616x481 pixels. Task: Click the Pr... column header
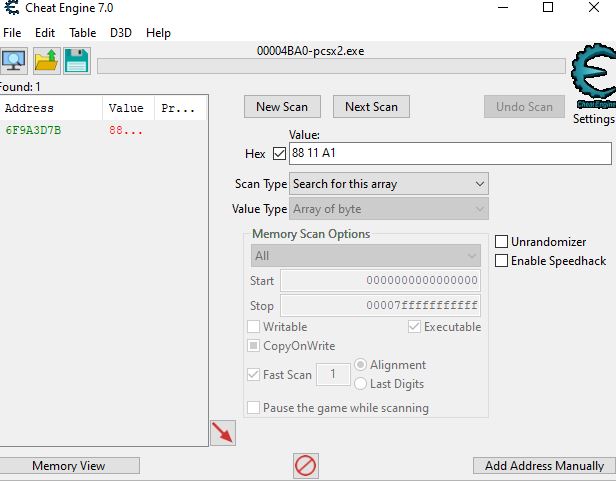click(x=180, y=108)
